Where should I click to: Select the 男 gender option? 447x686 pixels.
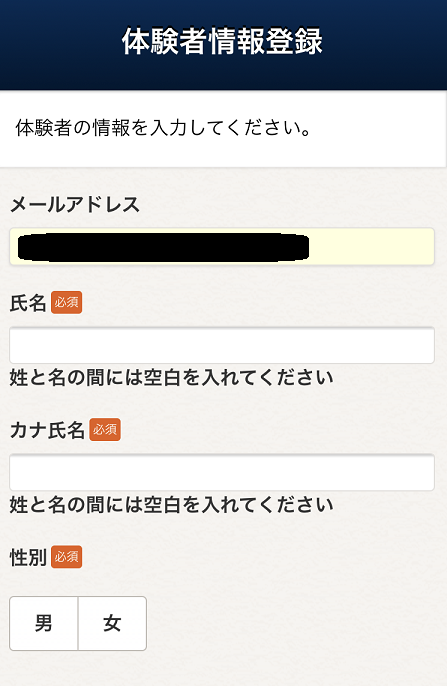click(44, 623)
